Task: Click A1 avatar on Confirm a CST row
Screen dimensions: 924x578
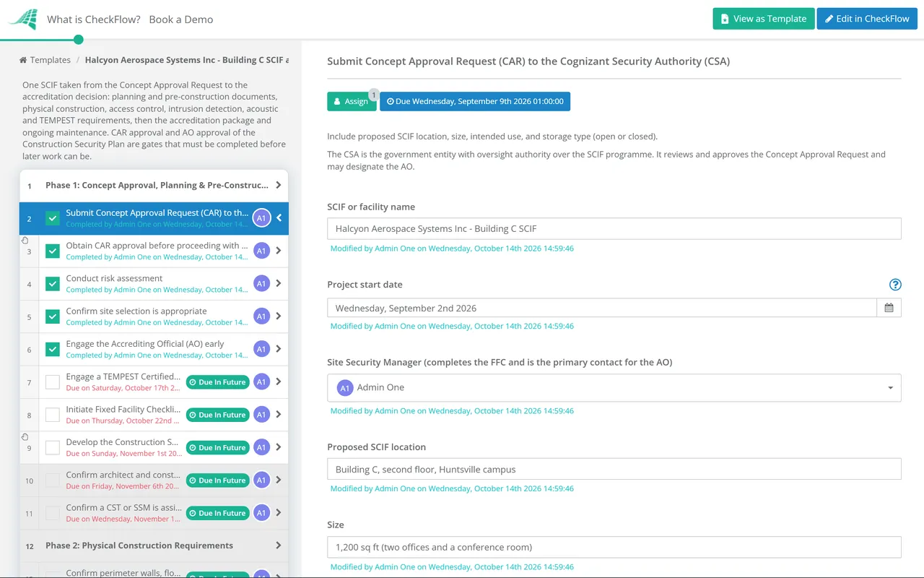Action: point(261,513)
